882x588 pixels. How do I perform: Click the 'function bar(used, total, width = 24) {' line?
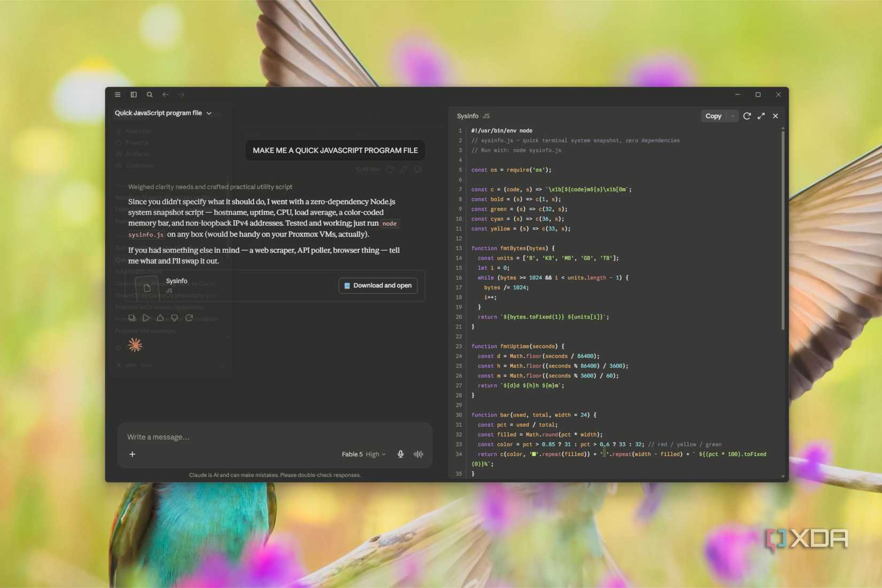click(x=533, y=415)
